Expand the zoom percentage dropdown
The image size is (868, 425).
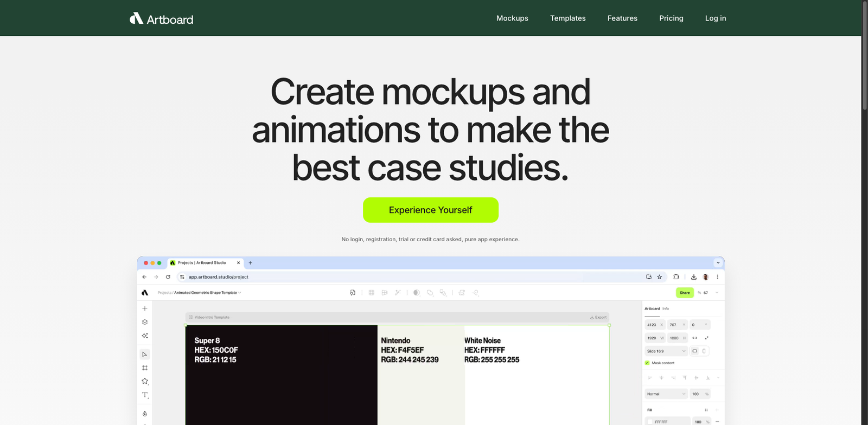(717, 293)
